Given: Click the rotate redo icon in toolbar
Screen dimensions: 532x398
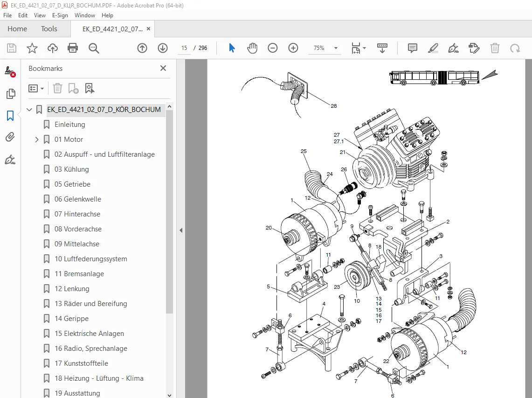Looking at the screenshot, I should click(515, 48).
